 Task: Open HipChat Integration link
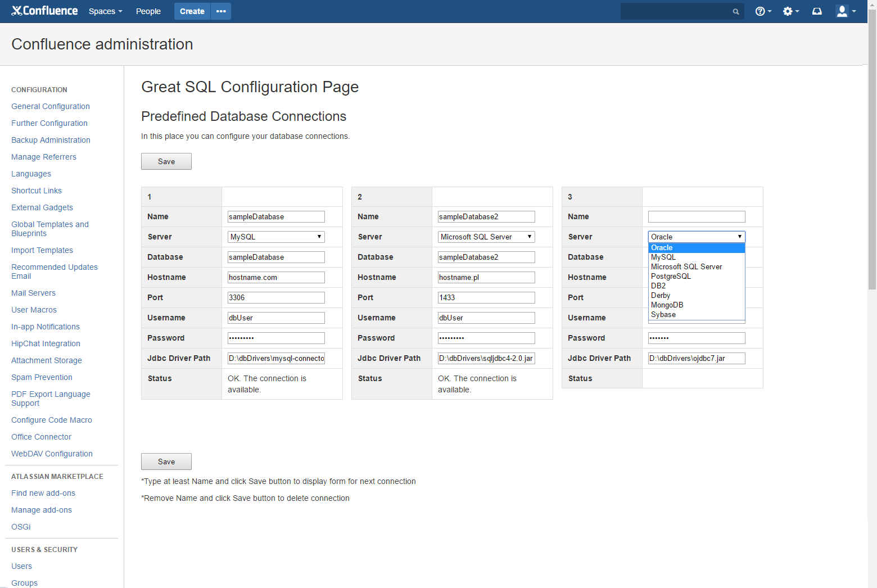pyautogui.click(x=46, y=343)
